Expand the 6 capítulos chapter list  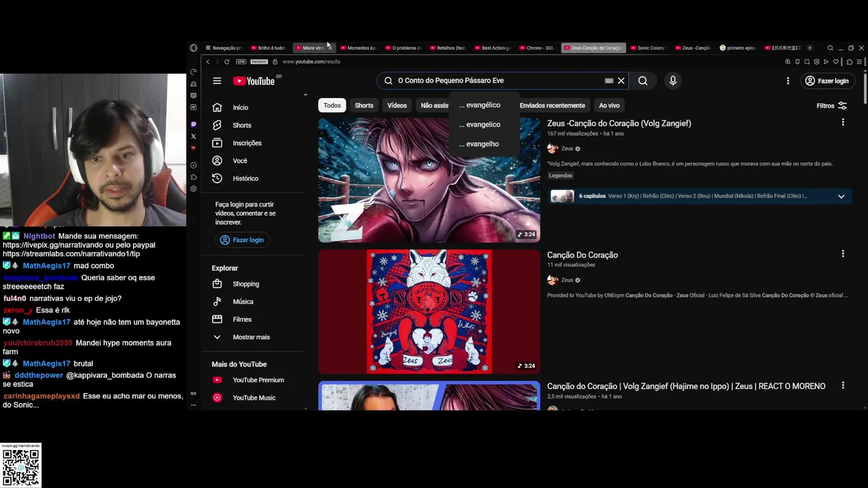[841, 197]
